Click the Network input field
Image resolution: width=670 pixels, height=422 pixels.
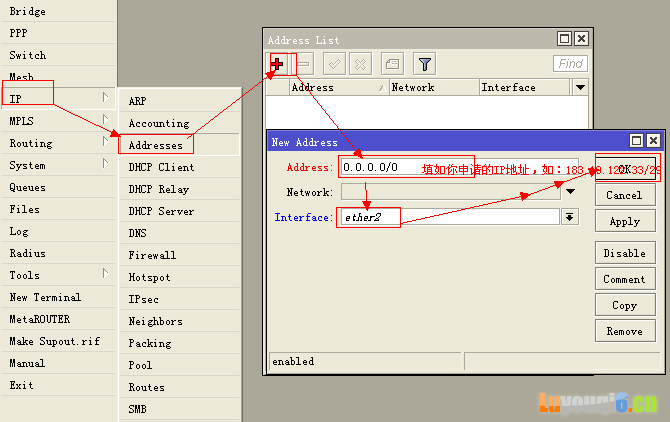point(451,192)
